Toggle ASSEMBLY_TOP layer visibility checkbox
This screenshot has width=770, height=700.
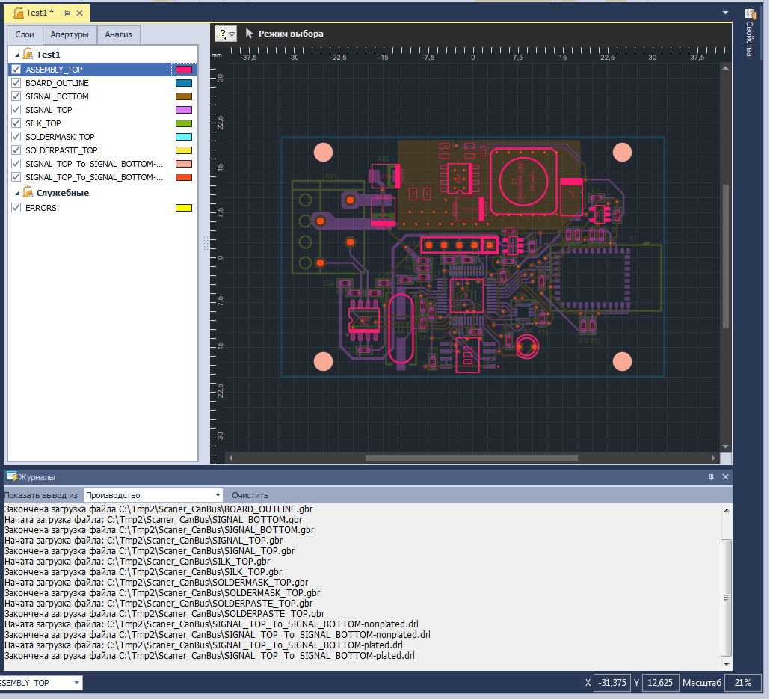click(16, 70)
